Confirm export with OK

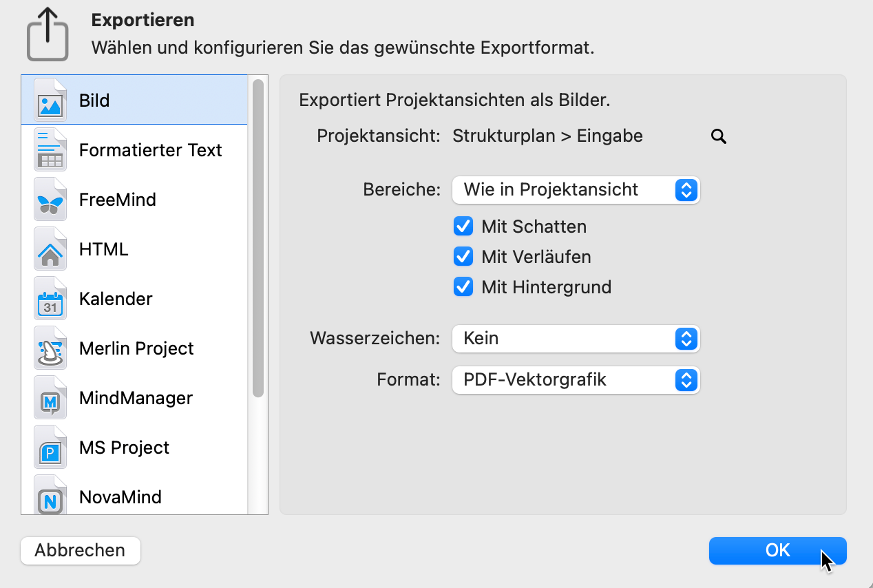[777, 550]
